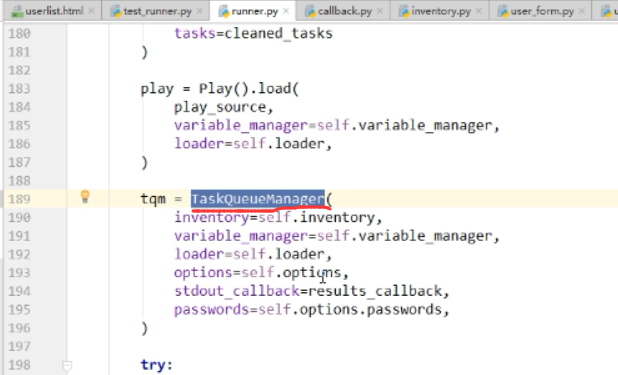Click the play variable on line 183
Screen dimensions: 618x375
click(157, 89)
